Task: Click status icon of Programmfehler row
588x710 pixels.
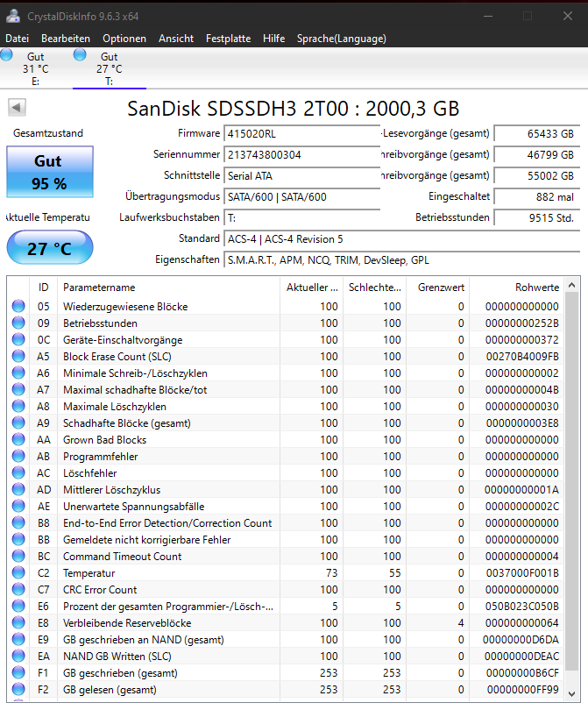Action: (18, 456)
